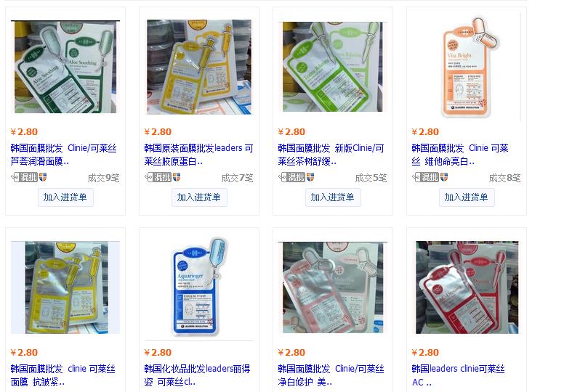
Task: Open the blue Aquaringer mask image
Action: (x=199, y=287)
